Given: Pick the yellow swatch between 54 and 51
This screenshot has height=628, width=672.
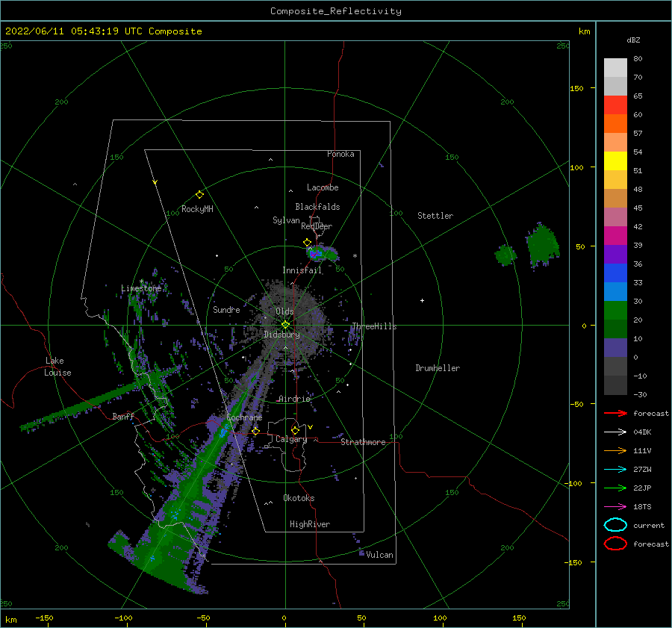Looking at the screenshot, I should (615, 161).
